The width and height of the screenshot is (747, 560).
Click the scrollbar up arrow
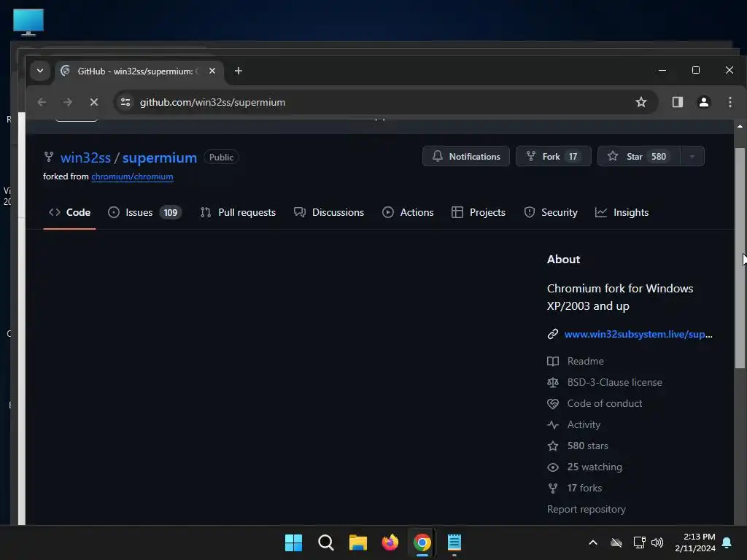740,126
